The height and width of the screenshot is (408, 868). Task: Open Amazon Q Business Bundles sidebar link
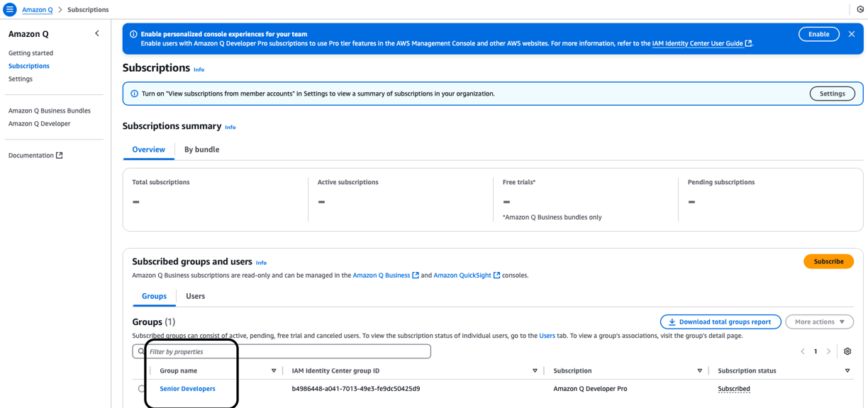50,110
